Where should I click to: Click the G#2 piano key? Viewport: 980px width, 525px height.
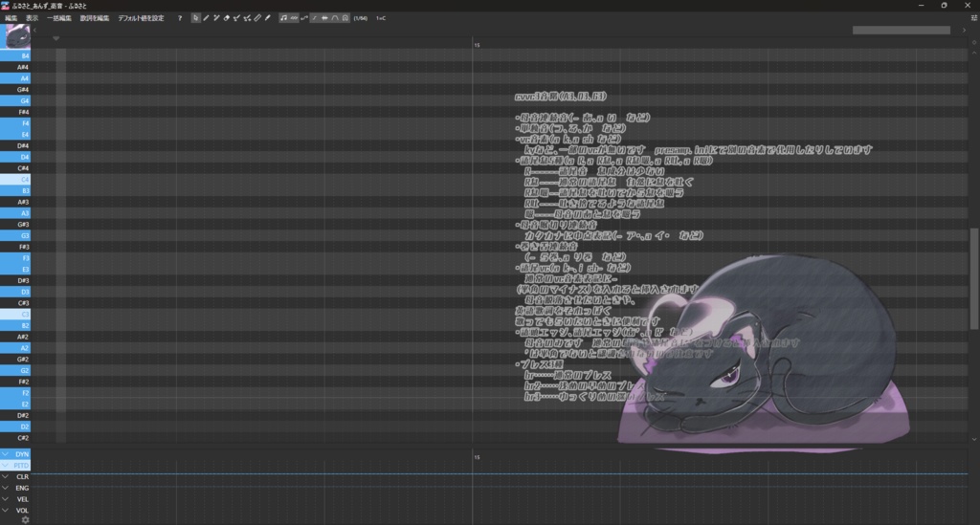15,360
